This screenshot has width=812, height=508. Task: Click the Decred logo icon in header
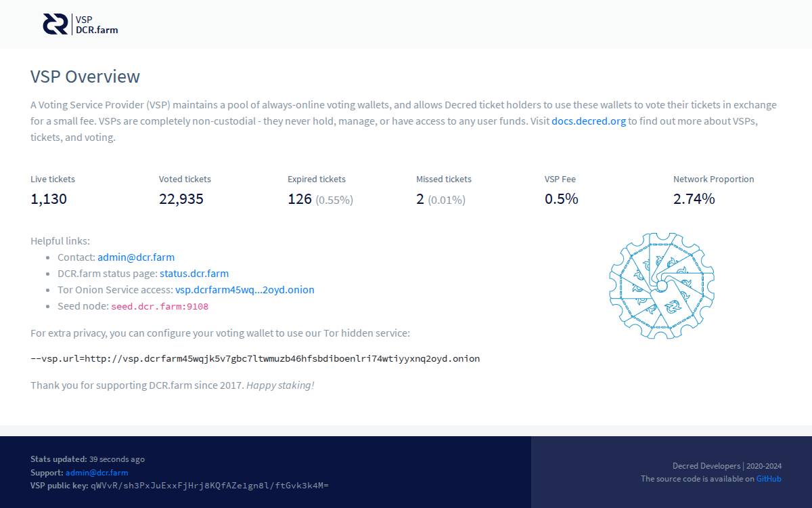point(55,24)
